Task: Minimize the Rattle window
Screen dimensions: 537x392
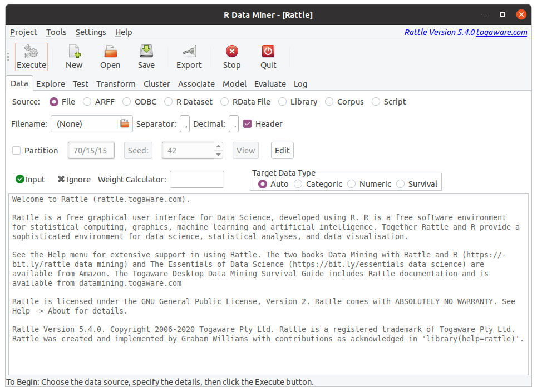Action: click(484, 14)
